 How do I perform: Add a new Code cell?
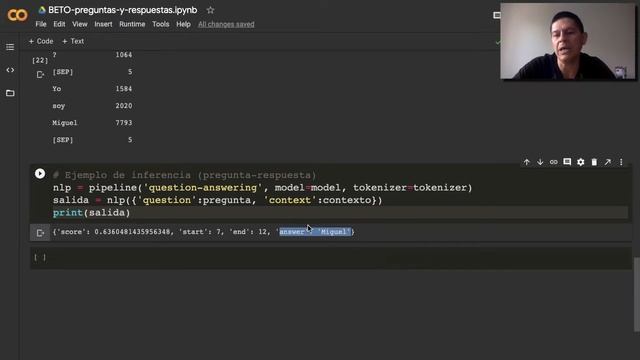(41, 41)
